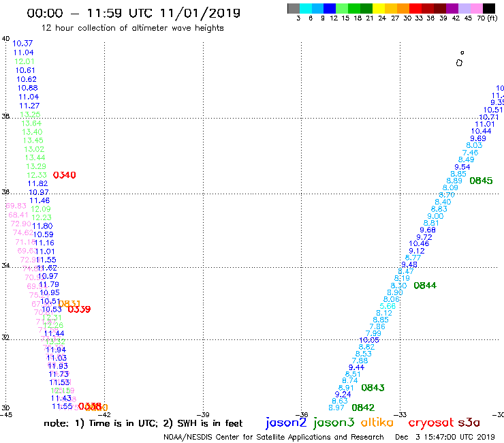Viewport: 504px width, 443px height.
Task: Click the wave height value 8.03
Action: coord(474,145)
